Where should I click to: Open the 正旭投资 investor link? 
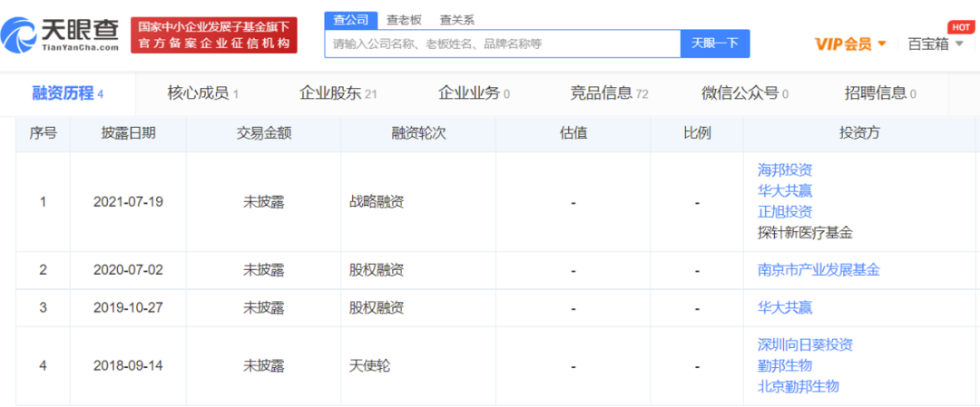pos(785,211)
